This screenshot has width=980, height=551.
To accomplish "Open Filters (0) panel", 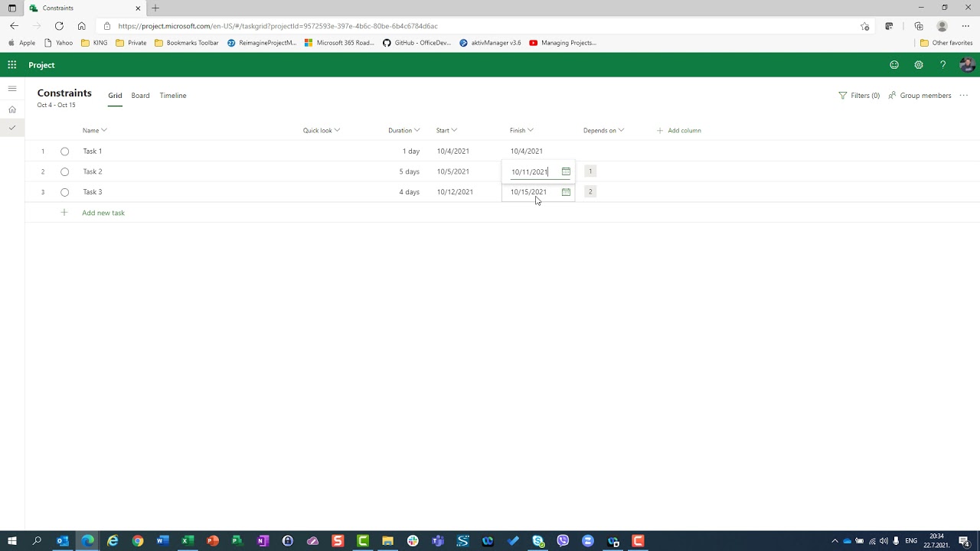I will 859,96.
